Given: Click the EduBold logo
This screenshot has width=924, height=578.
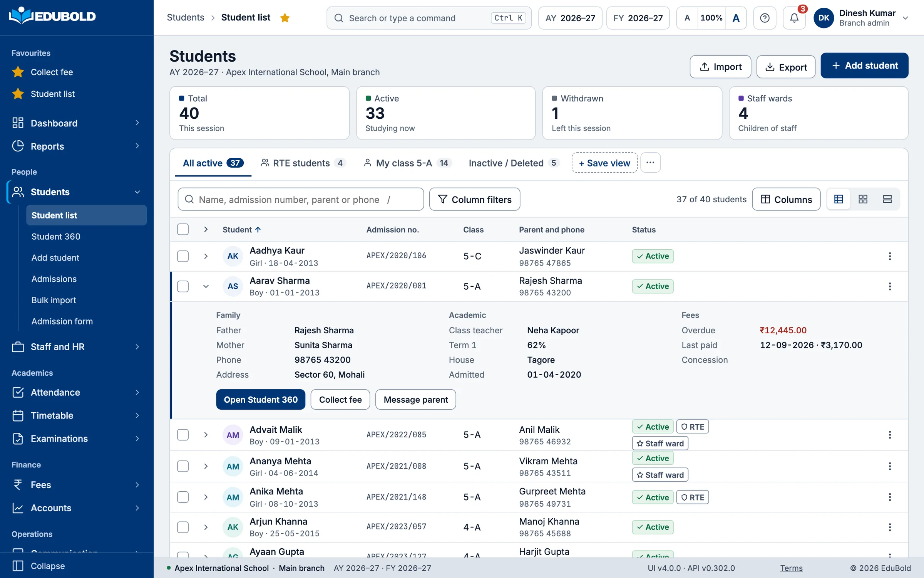Looking at the screenshot, I should click(52, 16).
